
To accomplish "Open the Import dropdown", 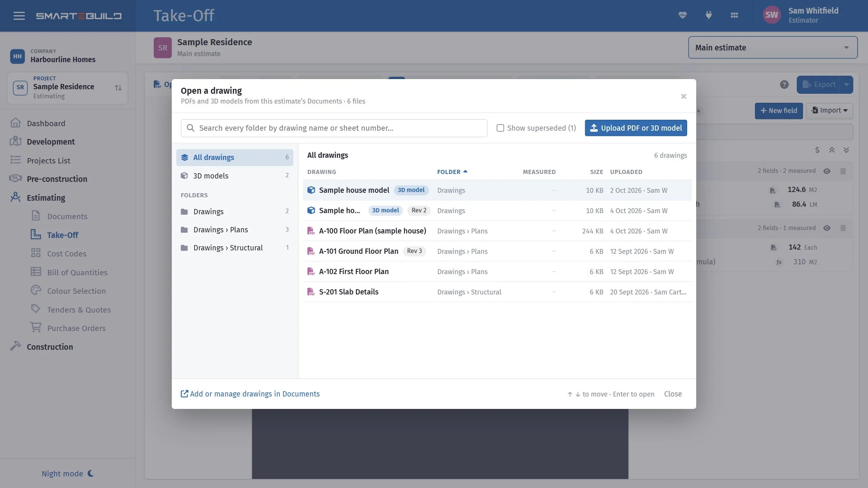I will [x=829, y=111].
